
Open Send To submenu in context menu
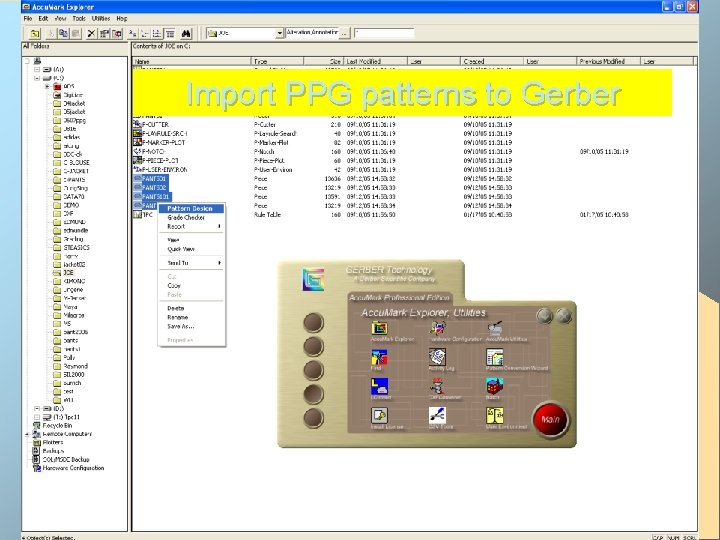191,263
